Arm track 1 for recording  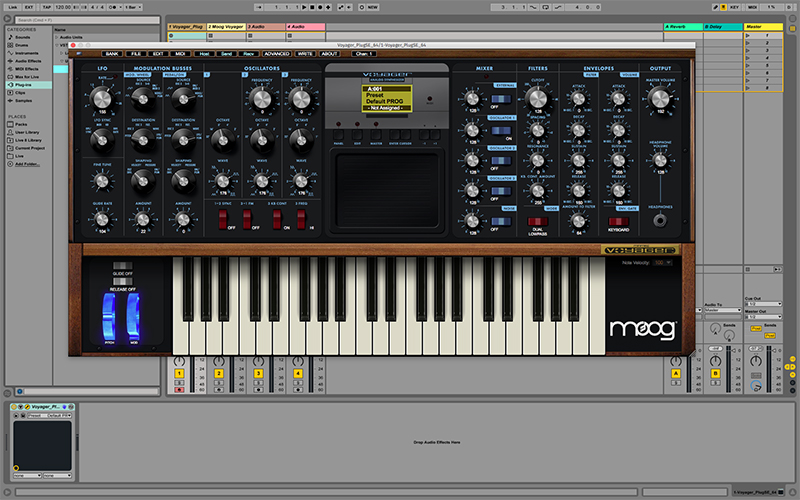pos(179,390)
